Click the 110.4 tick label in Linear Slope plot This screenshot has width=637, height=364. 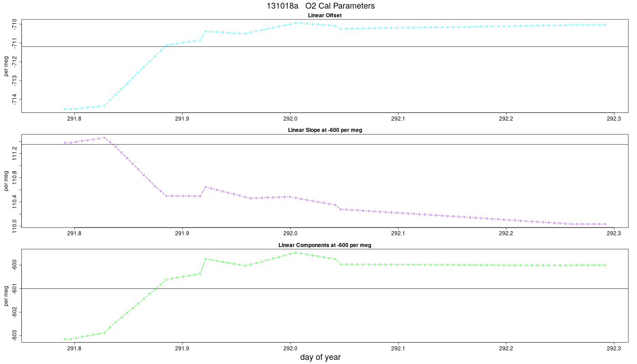tap(15, 202)
